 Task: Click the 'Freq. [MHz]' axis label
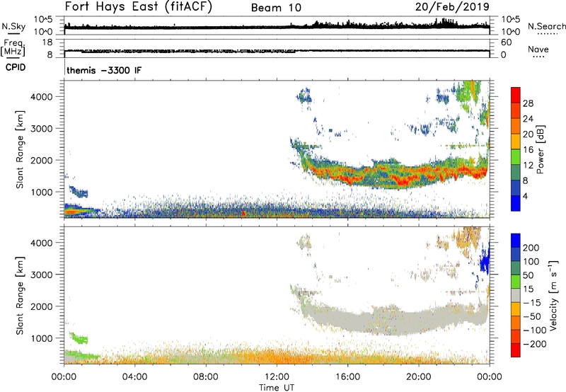(13, 48)
